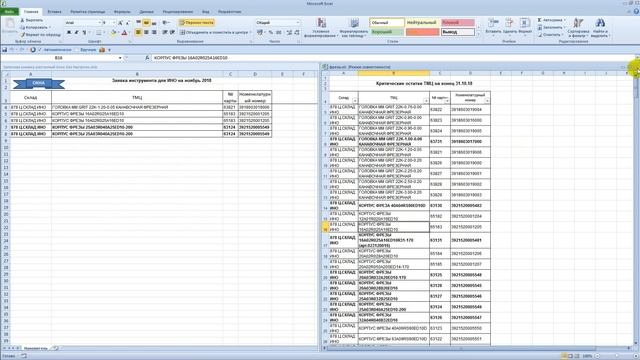
Task: Click Формат по образцу format painter
Action: [40, 35]
